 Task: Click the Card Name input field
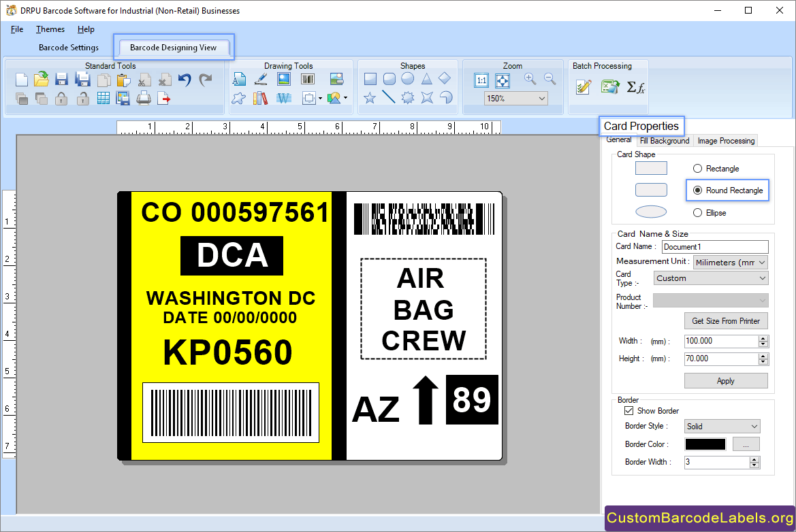[715, 247]
